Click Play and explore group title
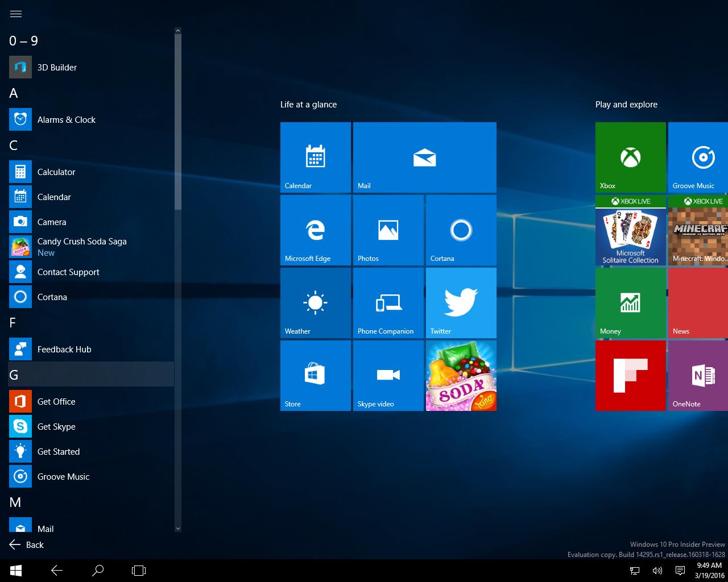This screenshot has height=582, width=728. [626, 105]
